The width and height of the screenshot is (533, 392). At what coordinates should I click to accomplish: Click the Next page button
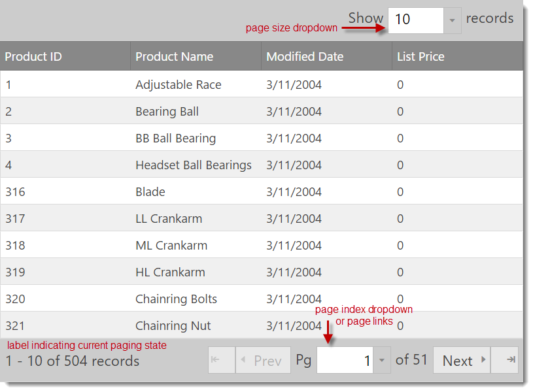coord(462,361)
